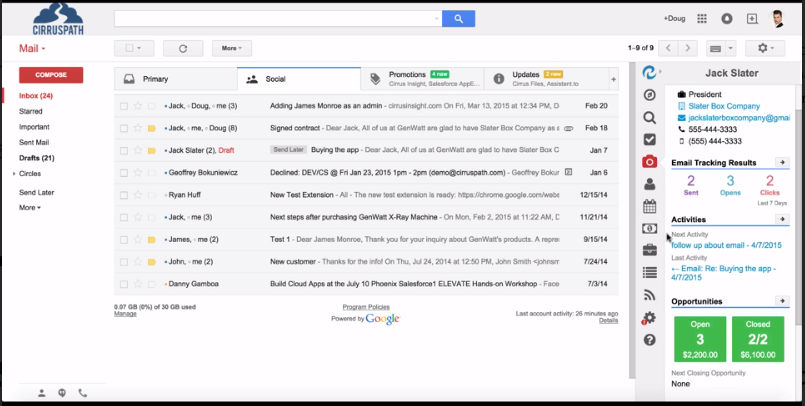This screenshot has height=406, width=805.
Task: Go to newer messages arrow
Action: (x=668, y=48)
